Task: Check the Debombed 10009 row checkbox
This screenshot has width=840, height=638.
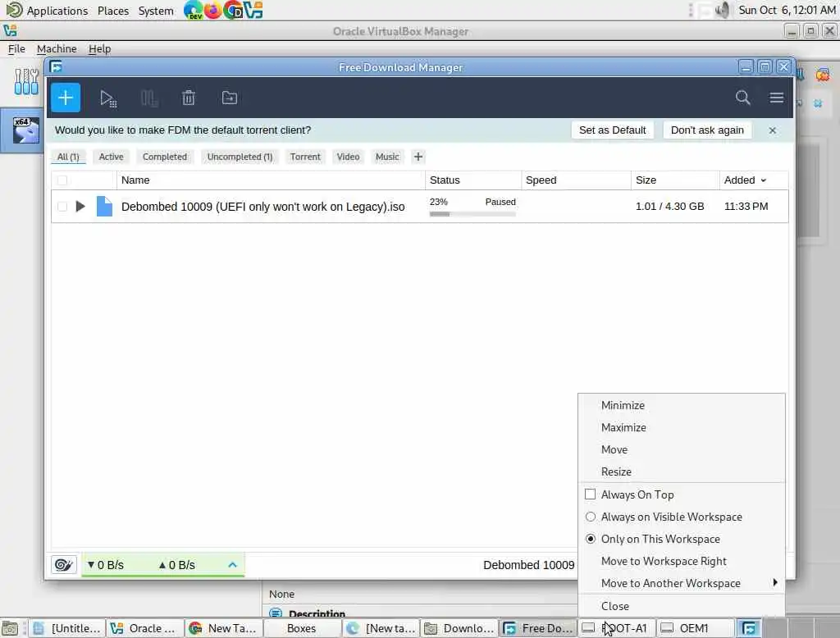Action: [62, 206]
